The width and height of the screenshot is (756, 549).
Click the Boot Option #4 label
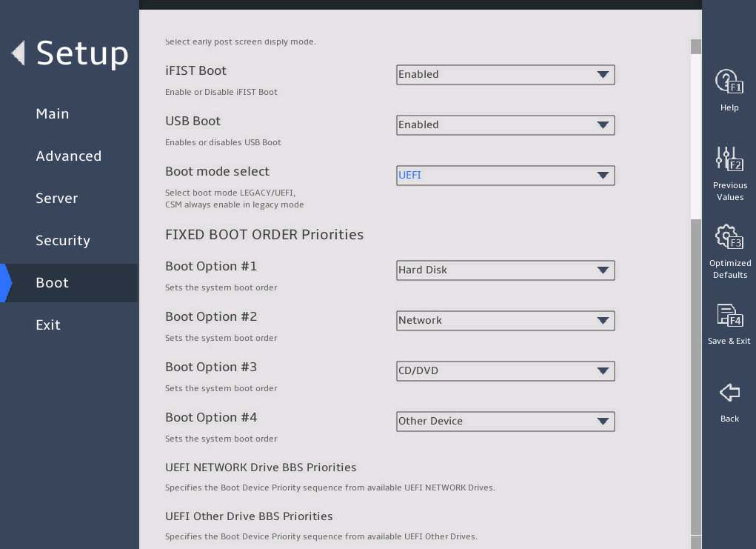(x=211, y=417)
